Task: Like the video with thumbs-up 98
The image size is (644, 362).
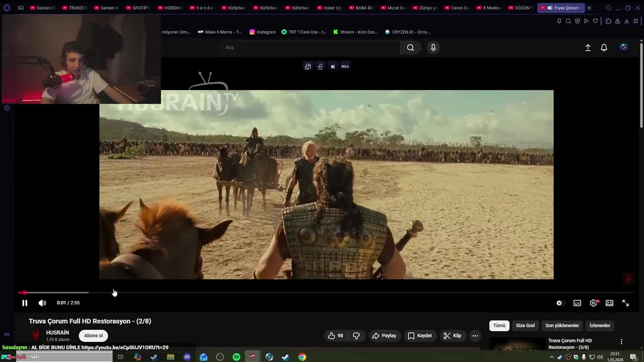Action: tap(336, 336)
